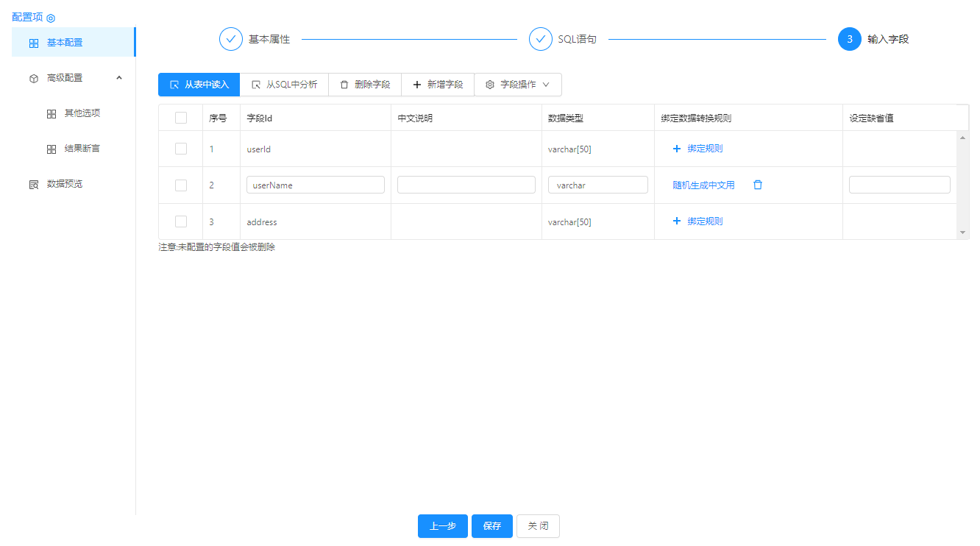Check the checkbox for the userId row
This screenshot has width=980, height=546.
[x=181, y=149]
